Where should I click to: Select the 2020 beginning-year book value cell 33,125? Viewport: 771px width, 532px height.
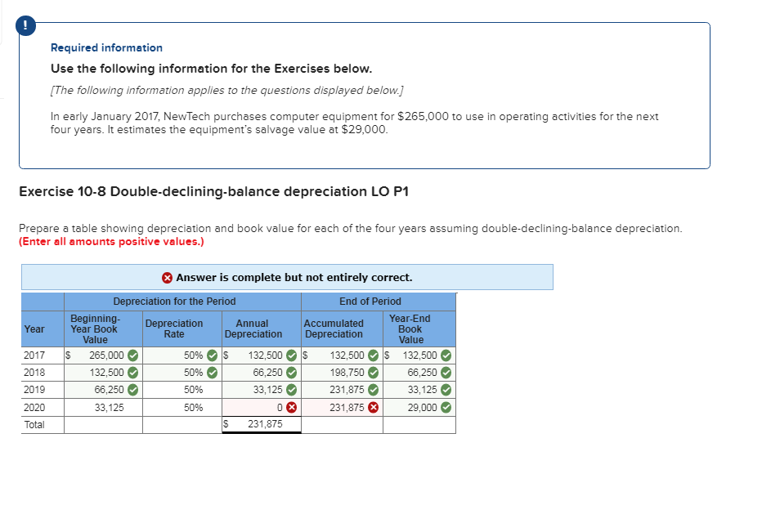103,408
